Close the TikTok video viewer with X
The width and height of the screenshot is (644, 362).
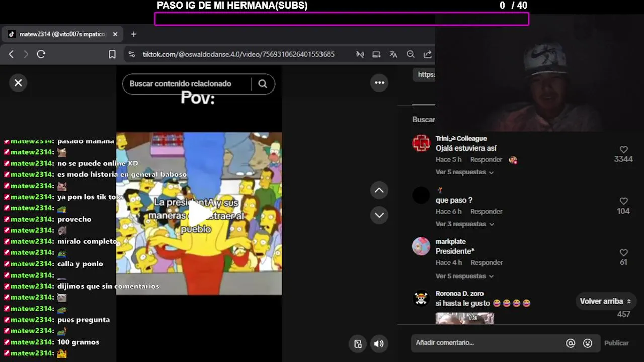click(18, 83)
